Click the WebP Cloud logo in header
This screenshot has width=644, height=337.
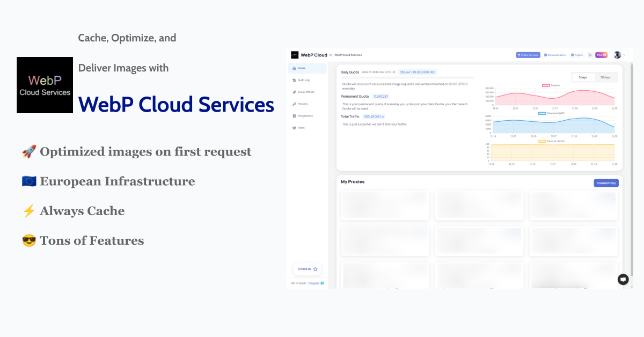[295, 55]
